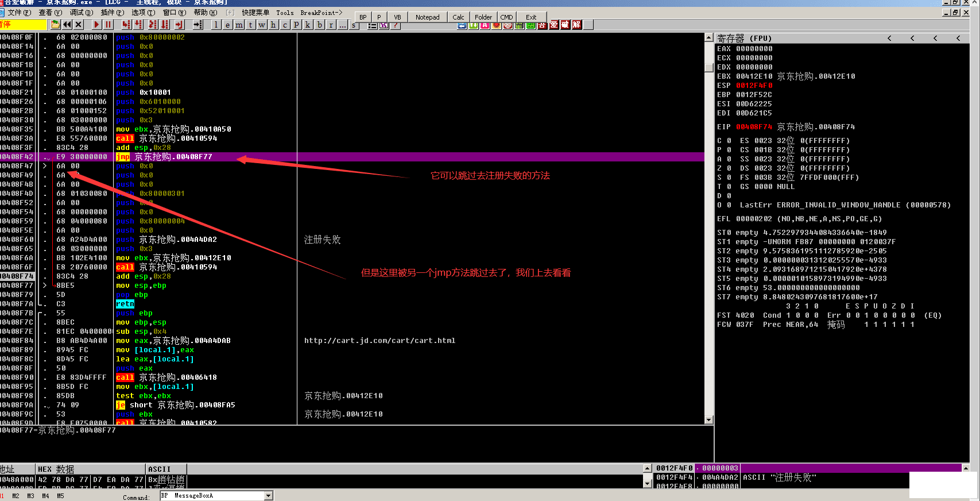Open the 选项(T) menu
This screenshot has height=501, width=980.
(x=143, y=12)
